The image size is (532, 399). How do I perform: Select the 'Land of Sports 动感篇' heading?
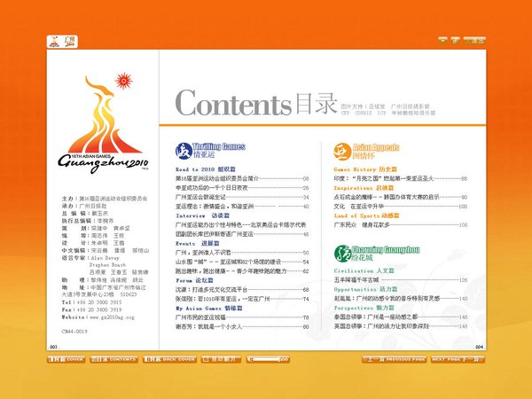click(x=366, y=215)
